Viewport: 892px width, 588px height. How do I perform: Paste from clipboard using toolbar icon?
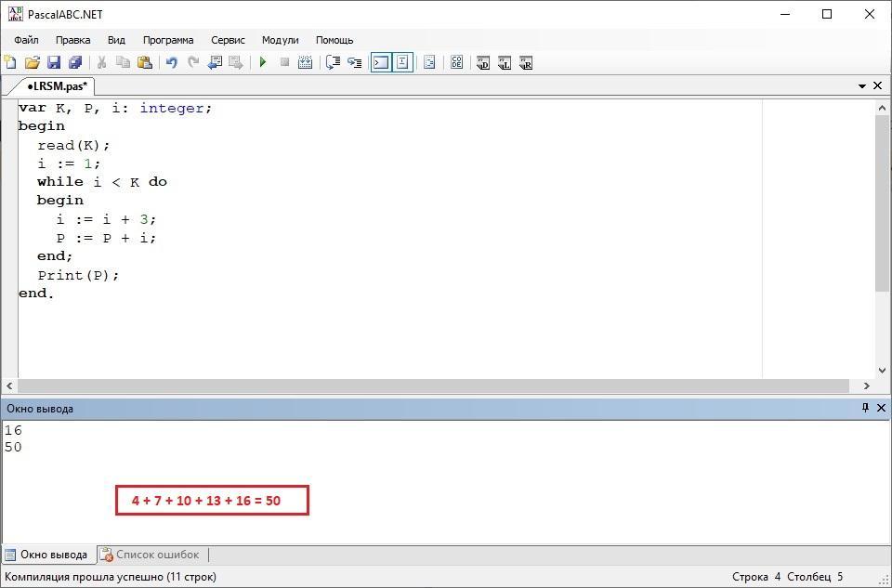145,62
